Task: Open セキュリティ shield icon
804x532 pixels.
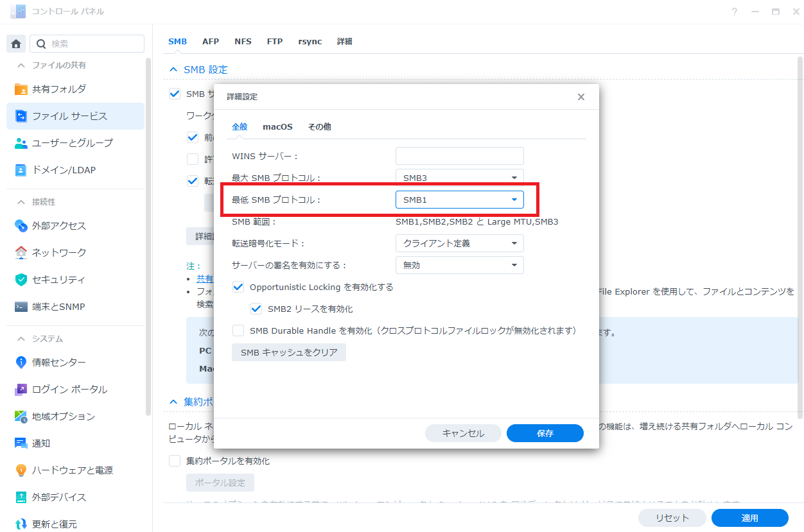Action: (21, 280)
